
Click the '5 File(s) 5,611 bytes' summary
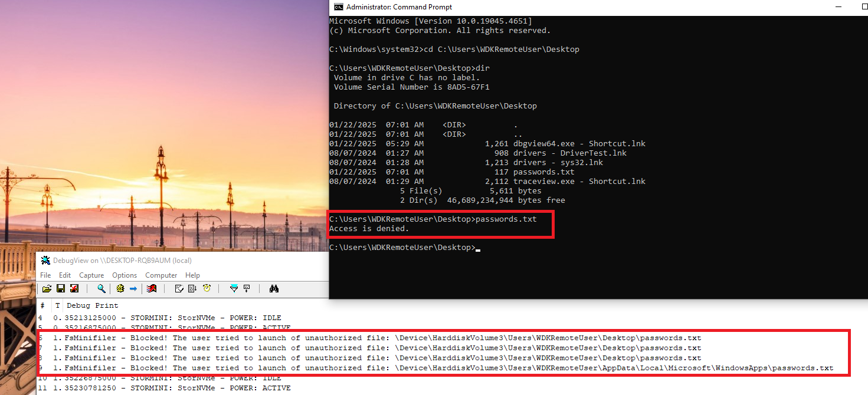471,191
